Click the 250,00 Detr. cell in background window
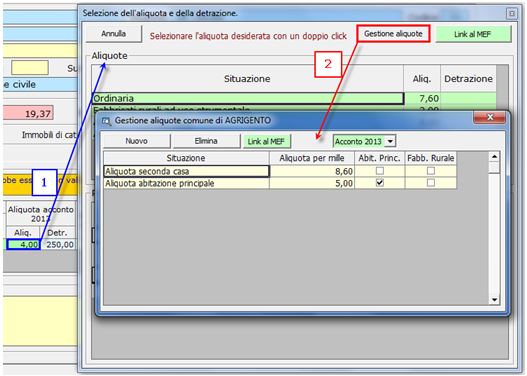This screenshot has height=376, width=527. pyautogui.click(x=59, y=244)
